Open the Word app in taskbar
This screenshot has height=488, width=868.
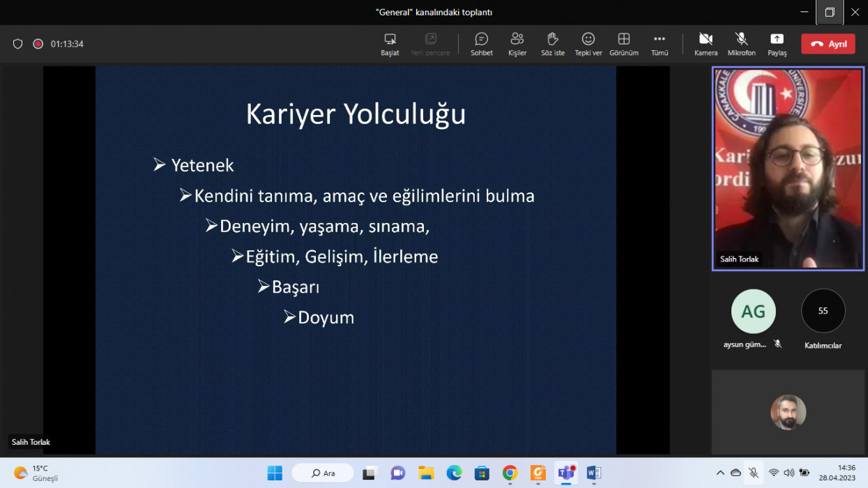593,473
